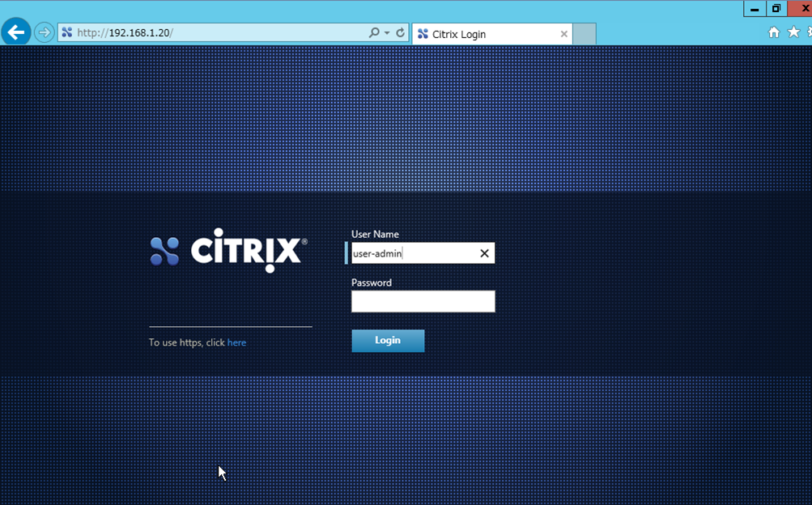Click the Password input field
Image resolution: width=812 pixels, height=505 pixels.
pyautogui.click(x=423, y=301)
